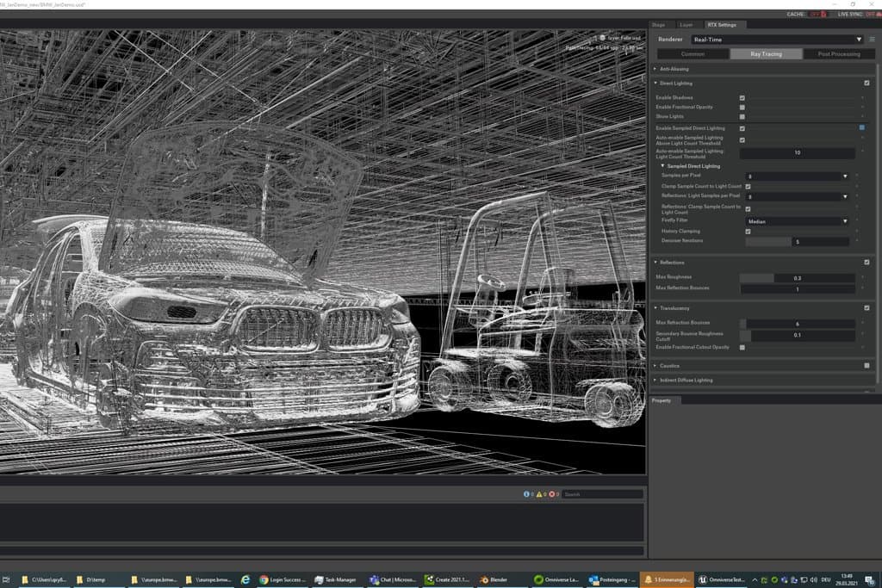Open Omniverse Launcher from the taskbar
This screenshot has width=882, height=588.
[557, 579]
